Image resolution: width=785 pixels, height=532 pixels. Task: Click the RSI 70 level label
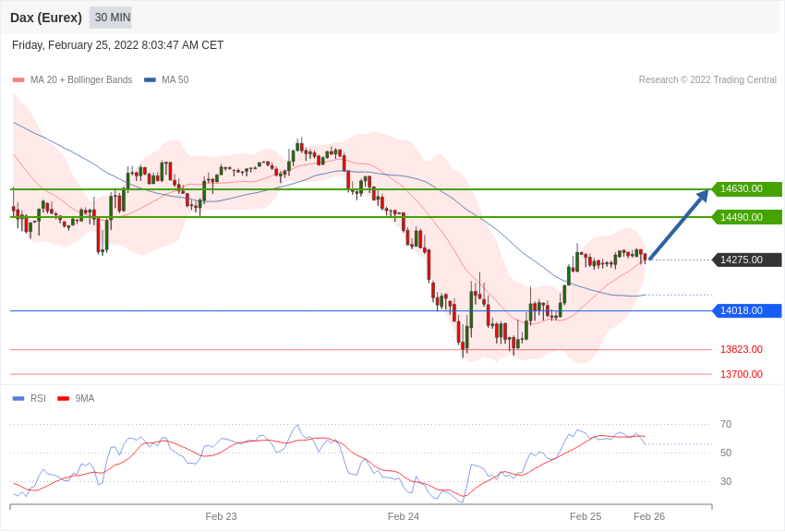pyautogui.click(x=726, y=425)
